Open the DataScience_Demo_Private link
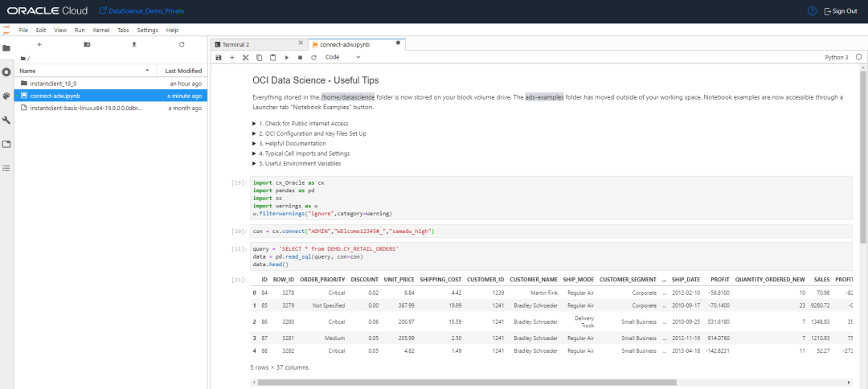 point(141,11)
